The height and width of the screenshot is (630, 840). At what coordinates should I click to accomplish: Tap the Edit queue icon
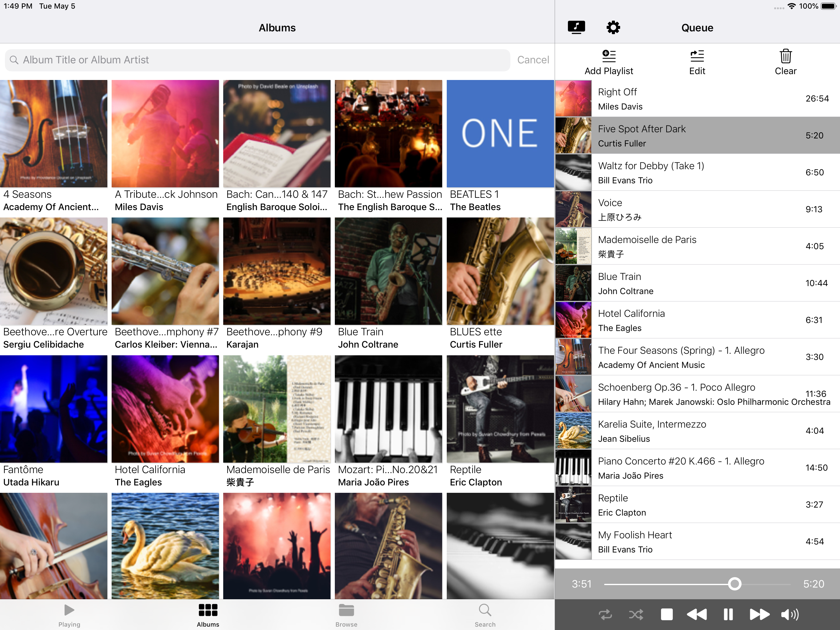pyautogui.click(x=697, y=56)
